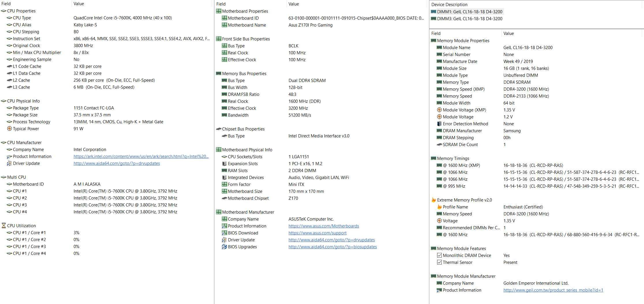Click the Memory Timings group icon
The height and width of the screenshot is (304, 644).
click(433, 158)
